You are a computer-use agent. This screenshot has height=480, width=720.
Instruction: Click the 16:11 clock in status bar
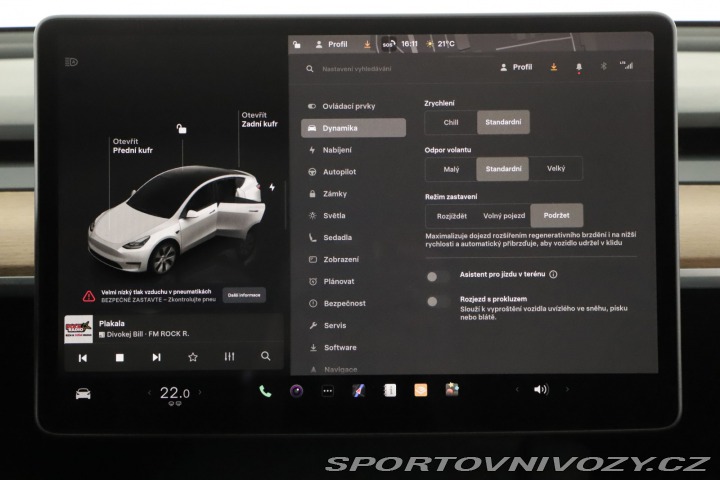click(410, 44)
